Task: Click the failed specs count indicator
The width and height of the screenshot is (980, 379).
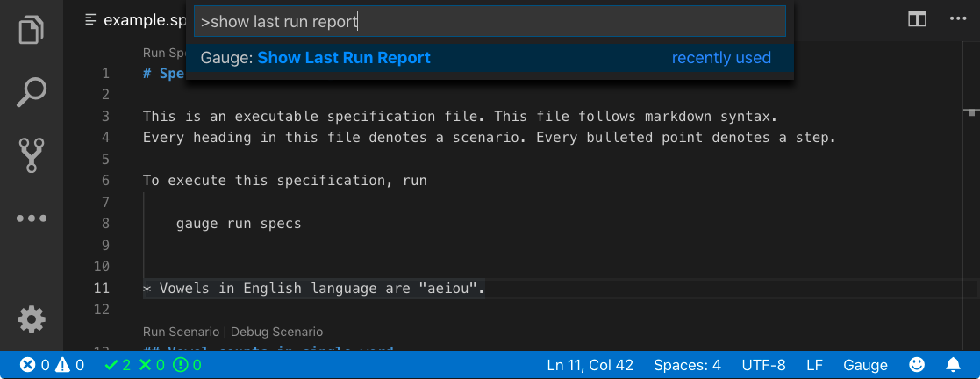Action: click(152, 365)
